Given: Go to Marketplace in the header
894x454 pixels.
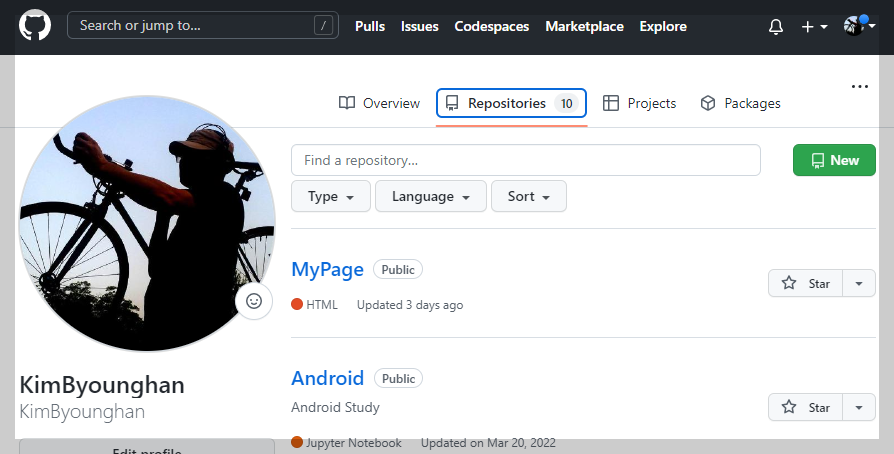Looking at the screenshot, I should (584, 26).
